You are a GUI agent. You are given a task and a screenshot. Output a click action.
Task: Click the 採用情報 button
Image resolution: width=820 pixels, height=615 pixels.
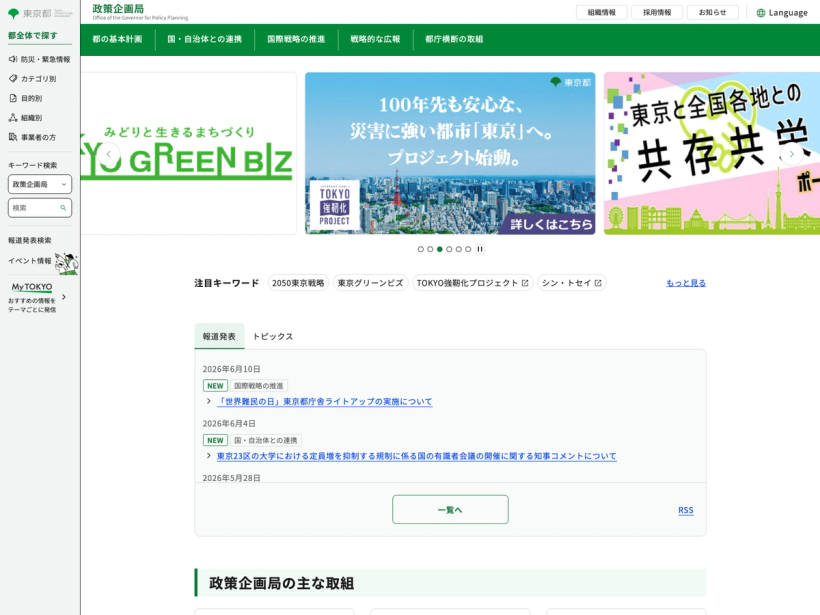click(x=657, y=13)
